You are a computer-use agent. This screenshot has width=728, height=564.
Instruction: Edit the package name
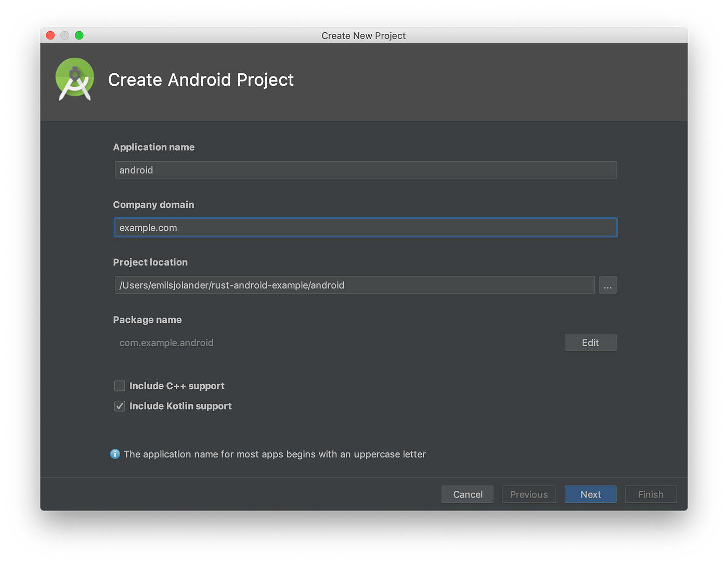click(590, 343)
